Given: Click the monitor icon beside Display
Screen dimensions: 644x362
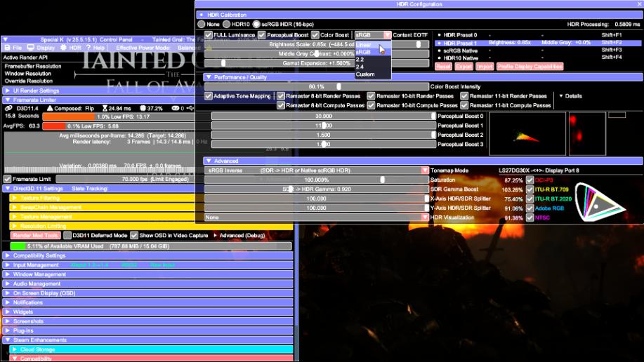Looking at the screenshot, I should coord(31,48).
